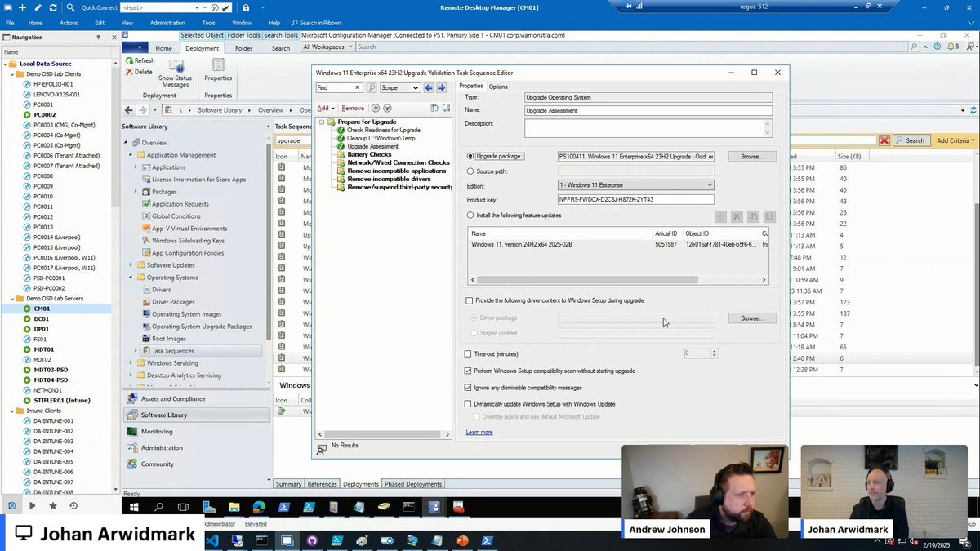Image resolution: width=980 pixels, height=551 pixels.
Task: Go to next search result arrow
Action: point(441,87)
